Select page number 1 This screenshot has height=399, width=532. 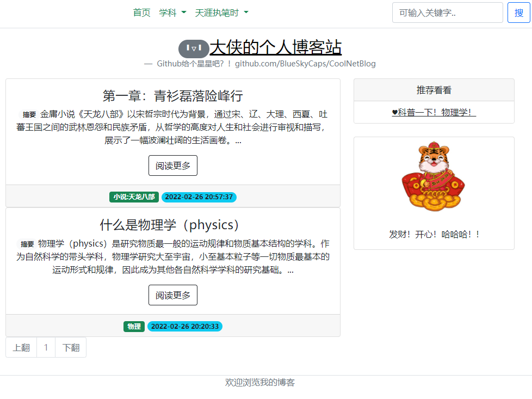(46, 347)
